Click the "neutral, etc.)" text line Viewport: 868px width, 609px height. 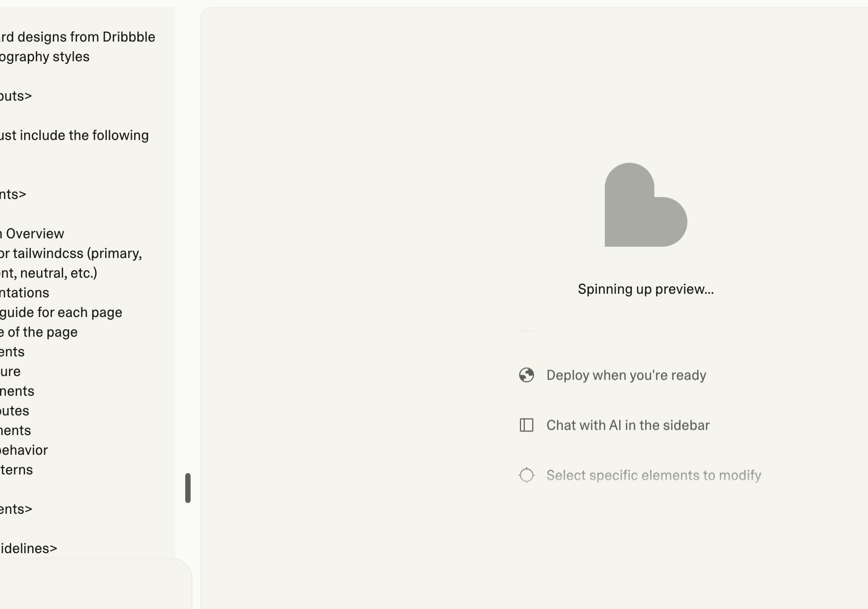(x=49, y=273)
